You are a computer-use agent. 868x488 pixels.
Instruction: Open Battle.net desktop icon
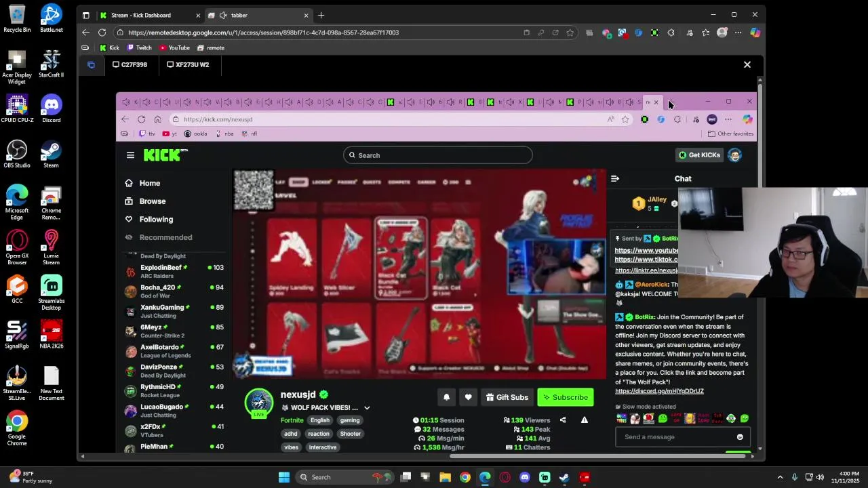(51, 18)
